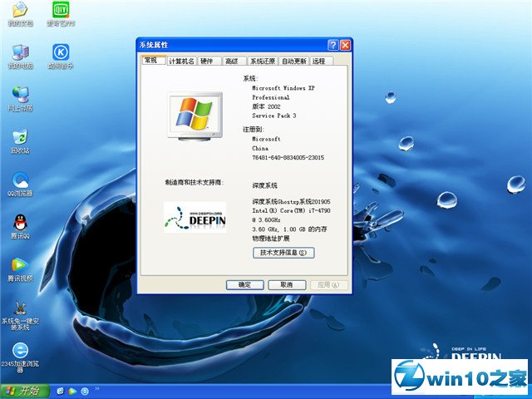
Task: Close the 系统属性 dialog
Action: pos(346,45)
